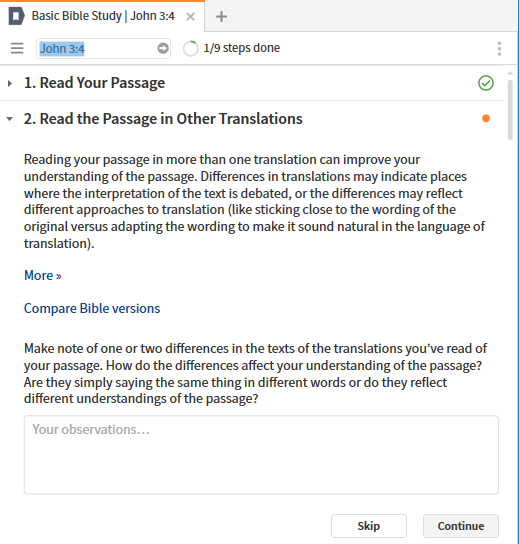This screenshot has width=519, height=544.
Task: Click the Skip button
Action: [369, 526]
